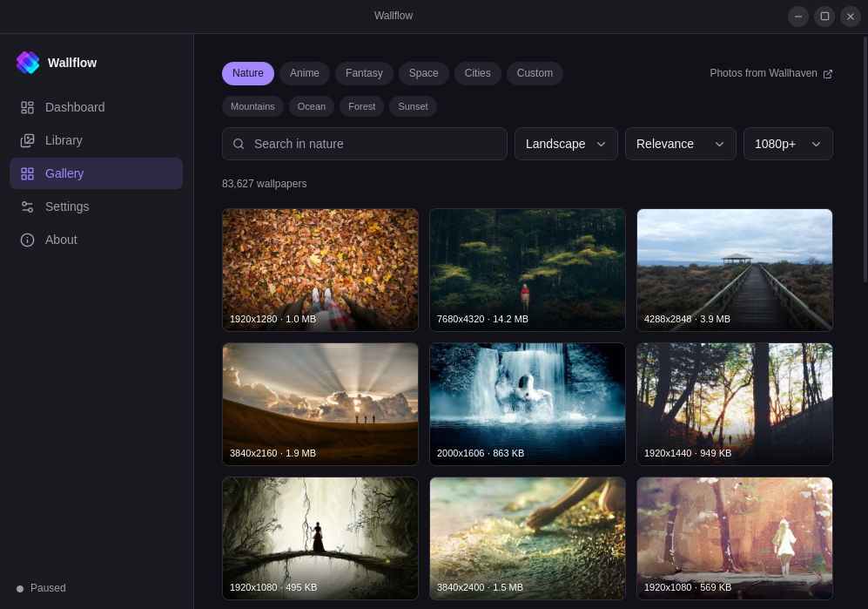Click the external link icon beside Wallhaven
This screenshot has height=609, width=868.
pyautogui.click(x=828, y=74)
